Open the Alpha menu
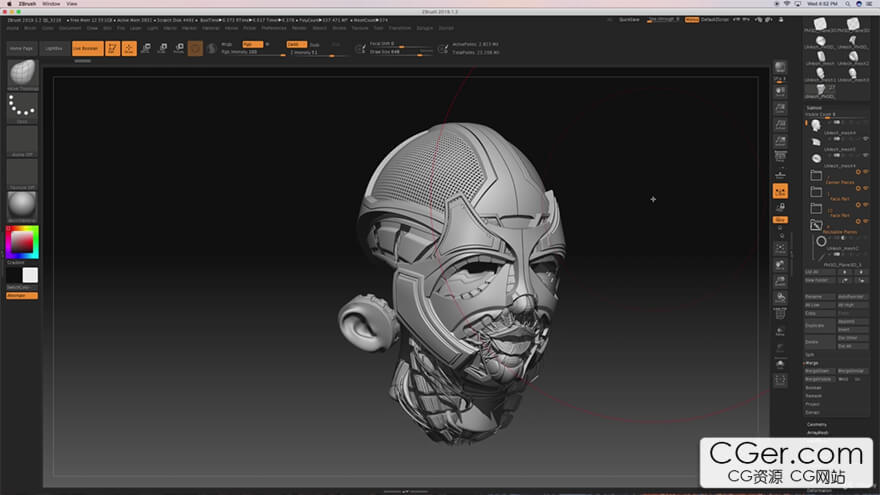 click(x=13, y=28)
